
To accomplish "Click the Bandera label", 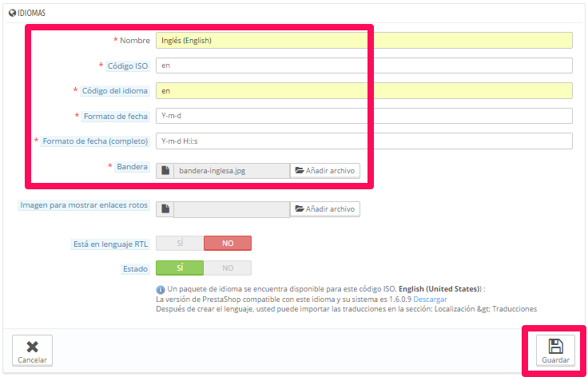I will (x=132, y=166).
